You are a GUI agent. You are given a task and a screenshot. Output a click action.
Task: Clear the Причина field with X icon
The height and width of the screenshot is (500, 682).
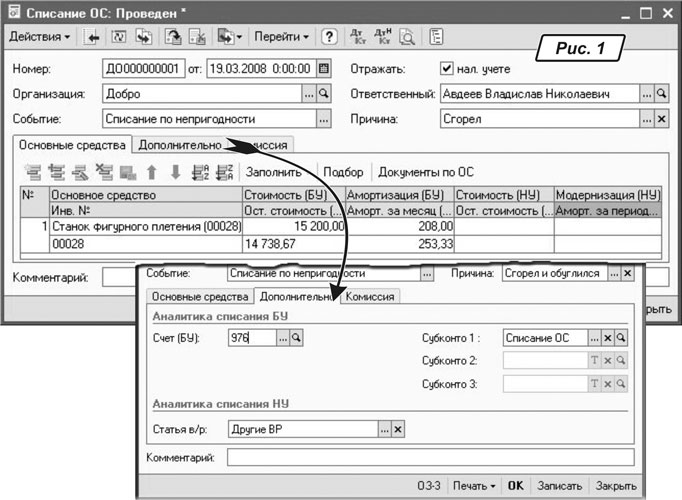[661, 119]
